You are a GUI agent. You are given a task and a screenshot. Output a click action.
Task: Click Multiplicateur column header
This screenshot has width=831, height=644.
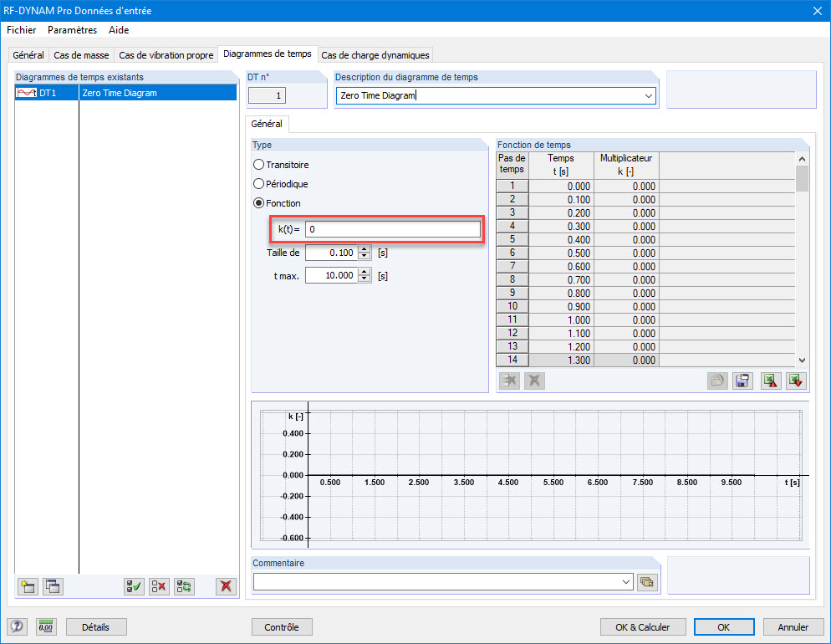(626, 165)
